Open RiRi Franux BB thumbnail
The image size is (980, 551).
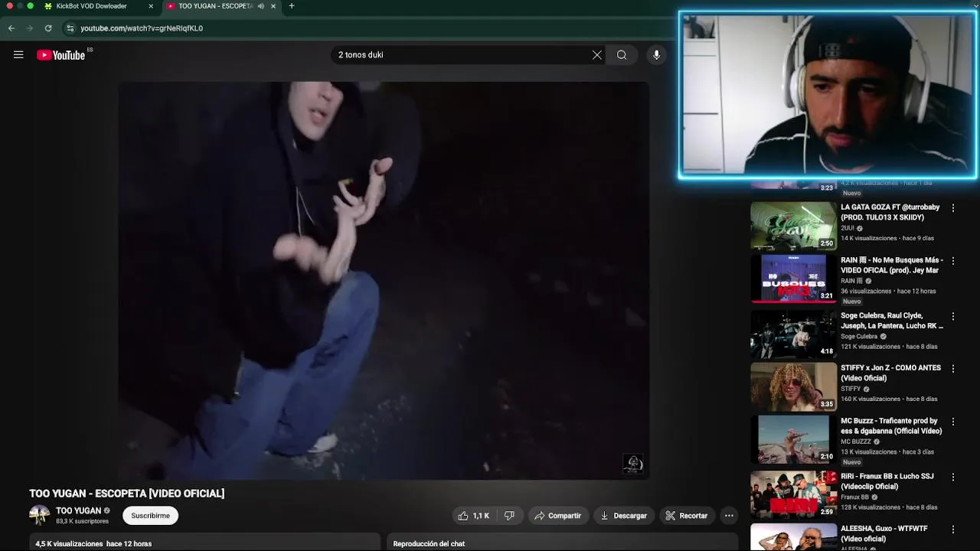point(793,494)
